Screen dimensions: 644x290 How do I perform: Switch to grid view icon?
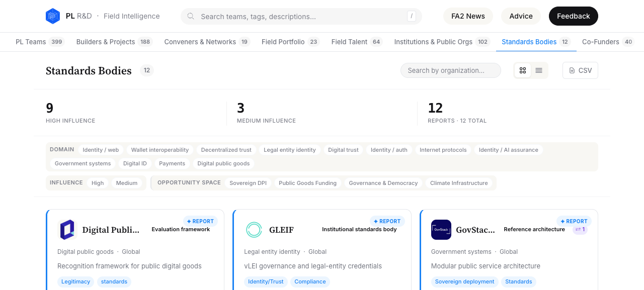pos(523,70)
